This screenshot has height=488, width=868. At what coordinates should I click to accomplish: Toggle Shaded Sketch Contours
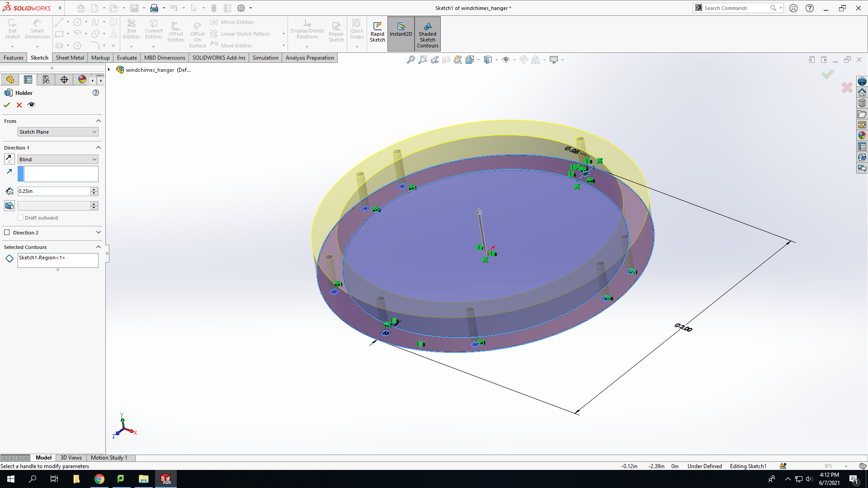tap(428, 34)
